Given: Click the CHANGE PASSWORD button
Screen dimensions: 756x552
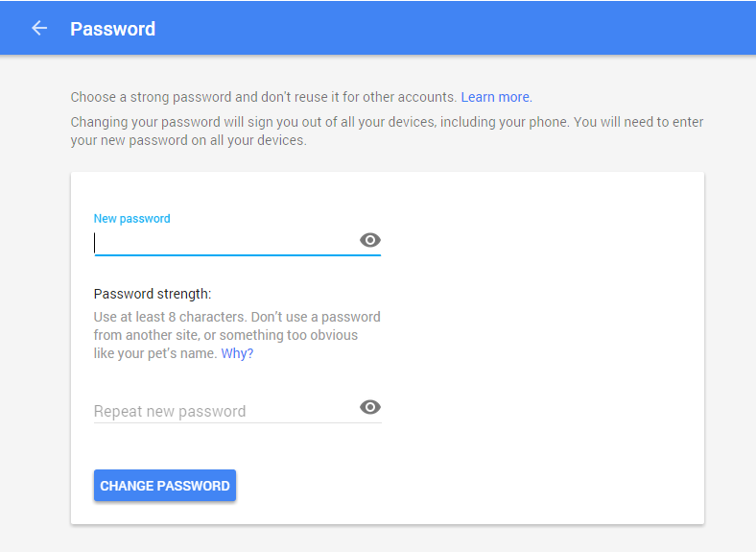Looking at the screenshot, I should pyautogui.click(x=165, y=486).
